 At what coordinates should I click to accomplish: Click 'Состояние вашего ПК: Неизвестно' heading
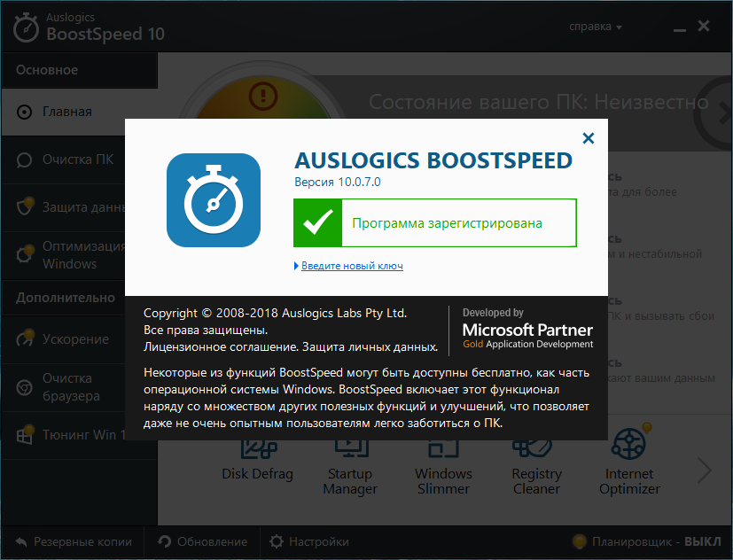539,102
